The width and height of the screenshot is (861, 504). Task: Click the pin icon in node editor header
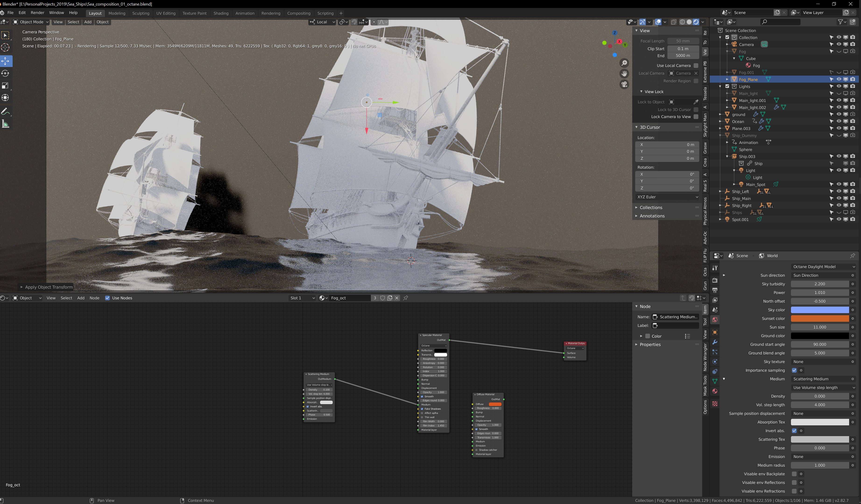[x=406, y=298]
